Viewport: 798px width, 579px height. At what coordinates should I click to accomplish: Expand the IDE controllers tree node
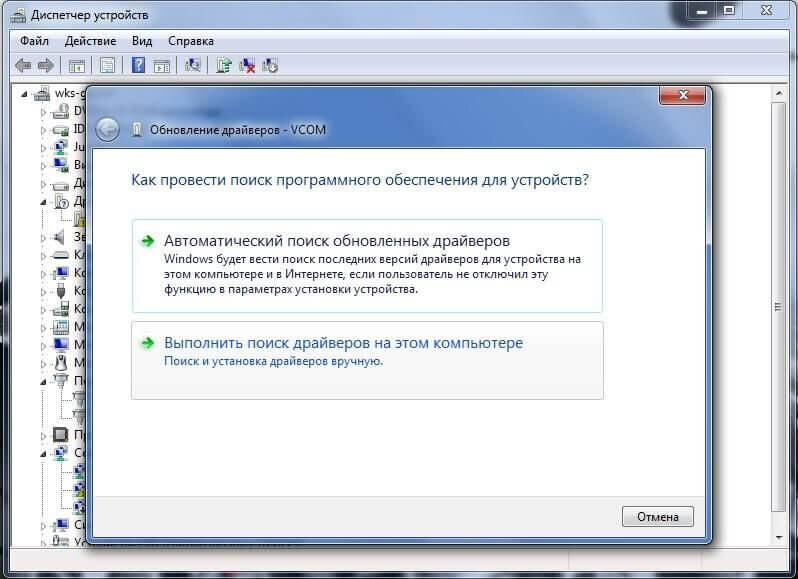pyautogui.click(x=43, y=130)
